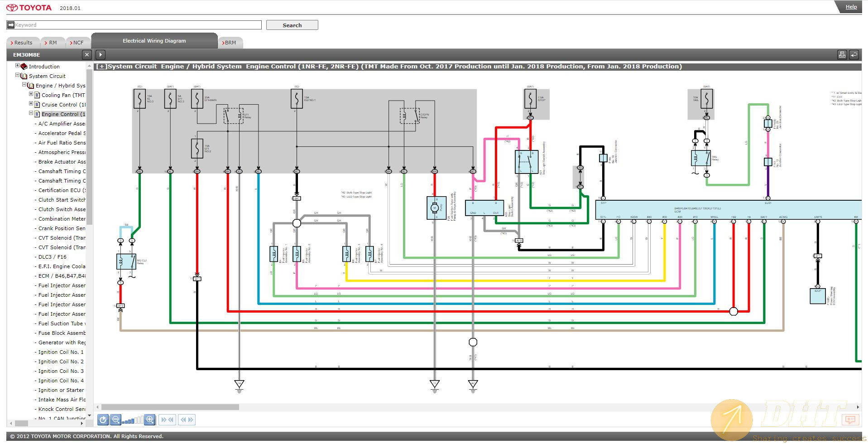Select the Electrical Wiring Diagram tab
The width and height of the screenshot is (868, 444).
154,41
